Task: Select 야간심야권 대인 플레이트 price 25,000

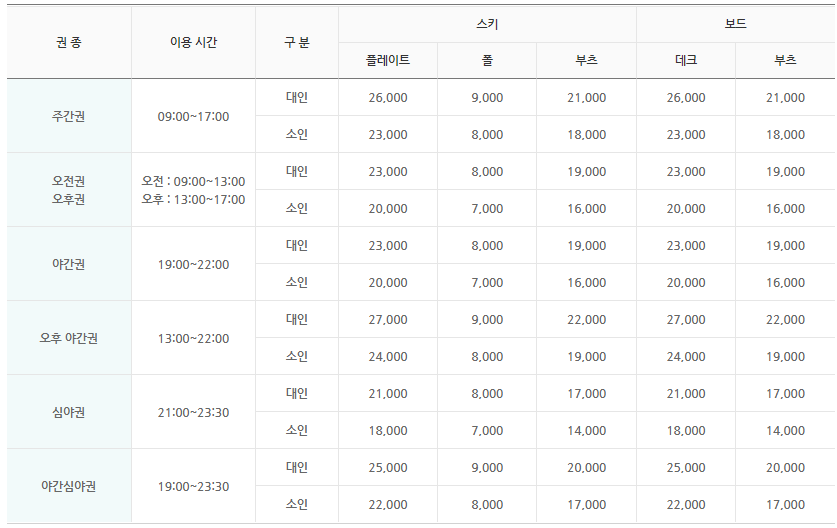Action: point(388,467)
